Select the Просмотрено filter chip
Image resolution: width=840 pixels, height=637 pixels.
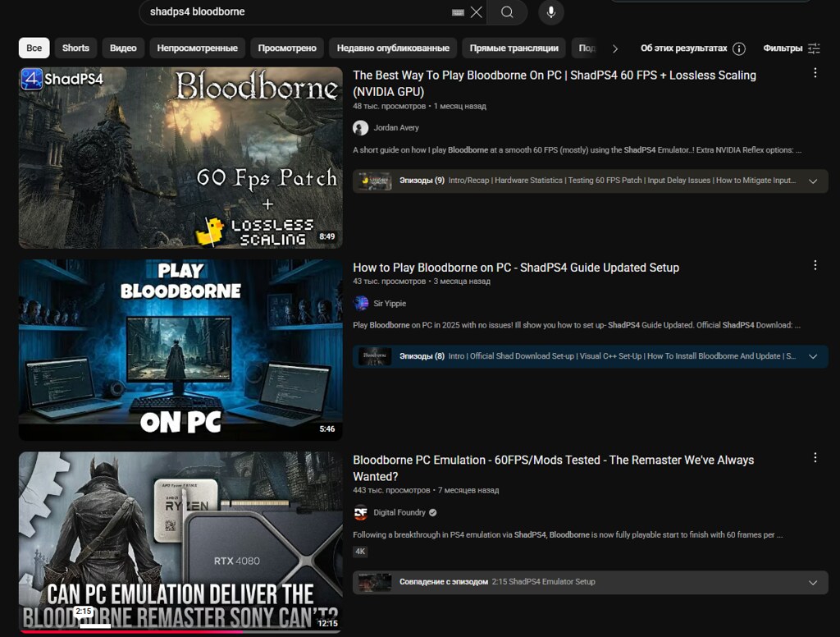287,48
